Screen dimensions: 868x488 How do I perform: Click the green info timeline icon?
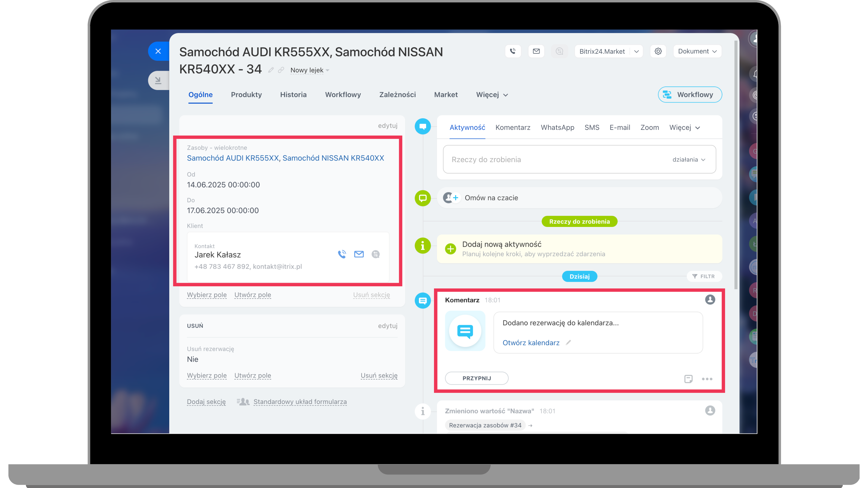(x=423, y=246)
